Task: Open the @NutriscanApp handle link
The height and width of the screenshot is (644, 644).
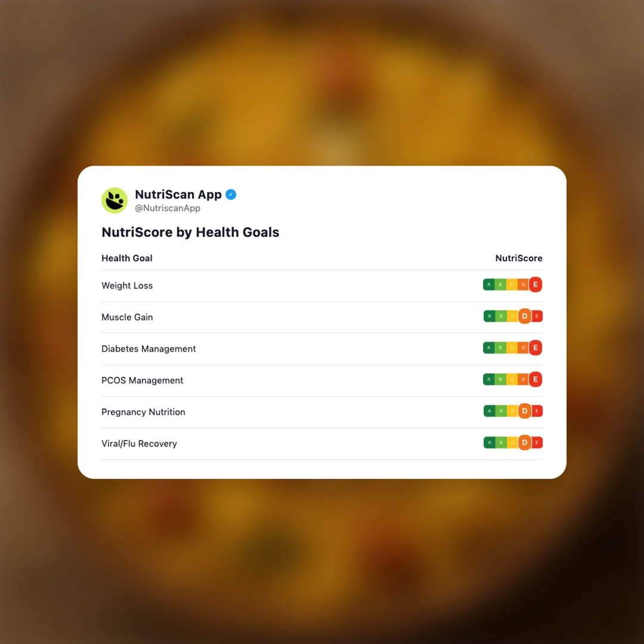Action: [168, 209]
